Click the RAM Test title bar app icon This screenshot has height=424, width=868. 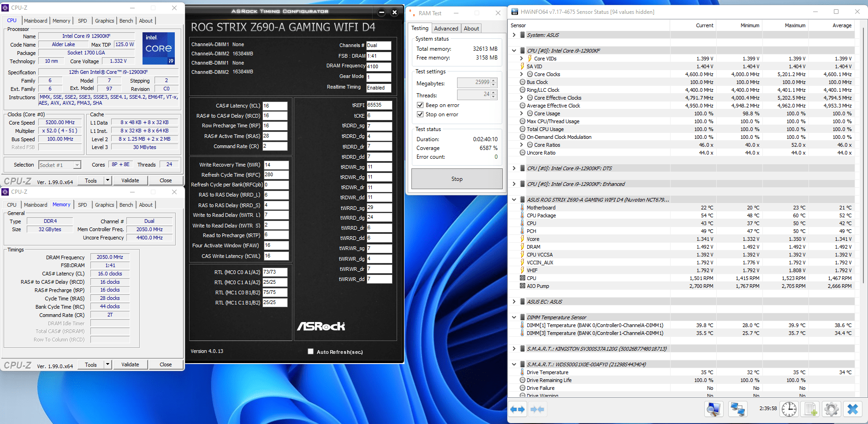pos(411,13)
